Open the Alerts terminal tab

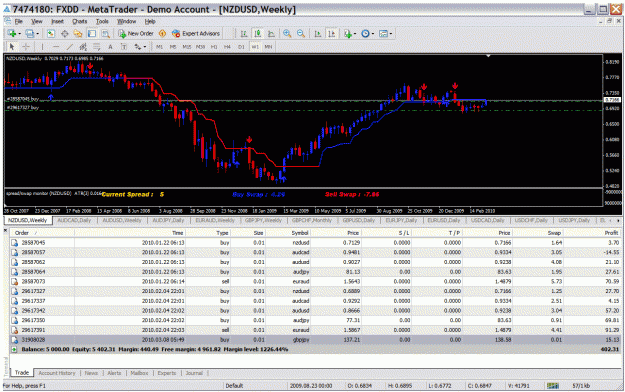click(x=114, y=373)
